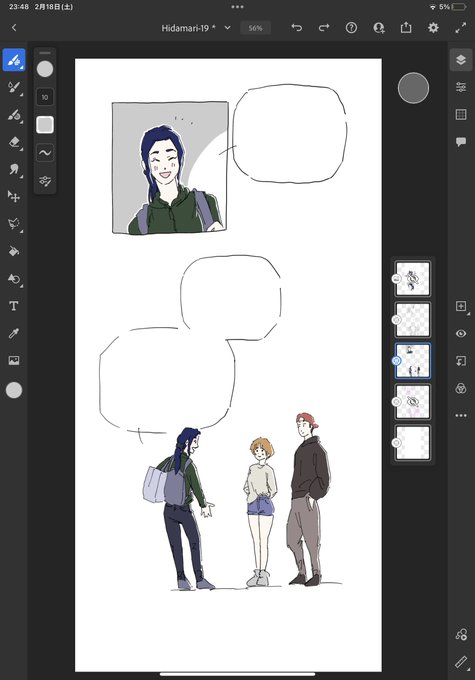Select the live brush tool

coord(14,88)
